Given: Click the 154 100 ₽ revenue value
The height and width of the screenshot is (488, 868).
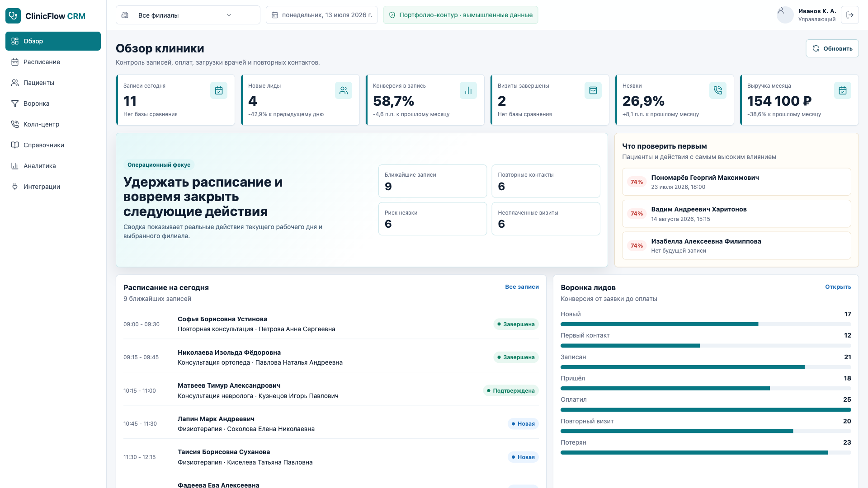Looking at the screenshot, I should coord(779,101).
